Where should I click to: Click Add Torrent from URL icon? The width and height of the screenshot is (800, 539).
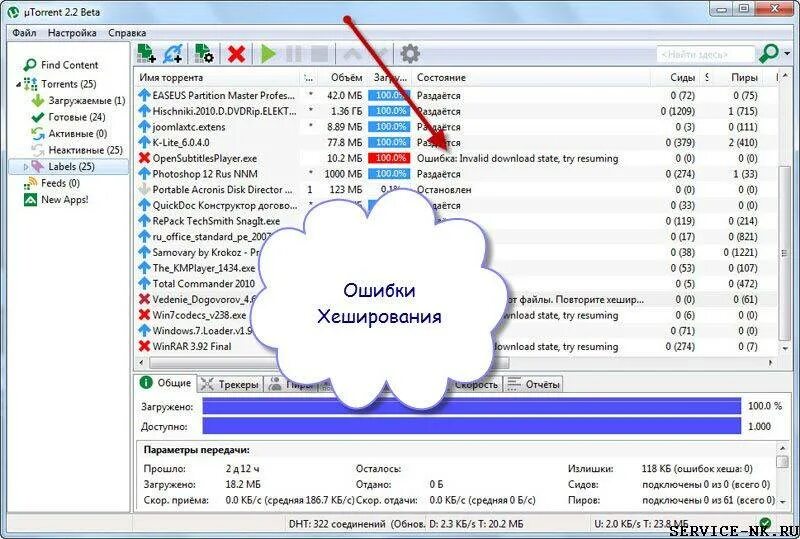(173, 54)
